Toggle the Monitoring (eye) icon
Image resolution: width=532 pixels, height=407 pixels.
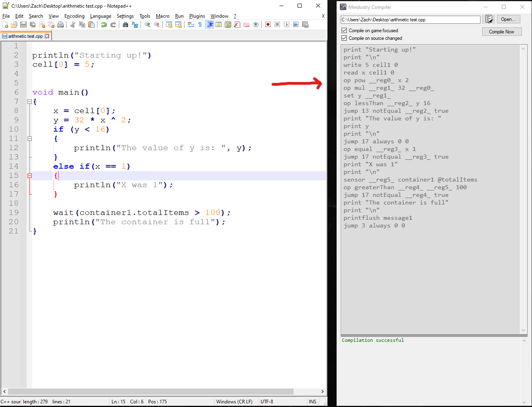coord(256,25)
